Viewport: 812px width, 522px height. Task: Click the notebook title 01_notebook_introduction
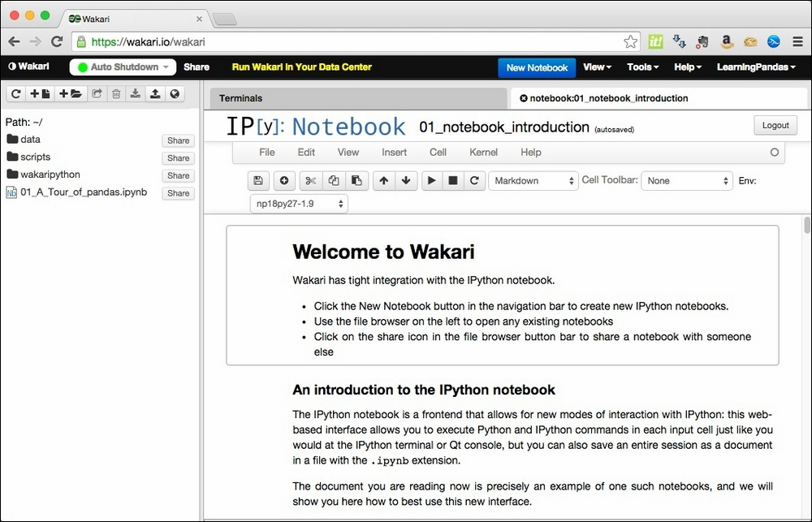[504, 127]
